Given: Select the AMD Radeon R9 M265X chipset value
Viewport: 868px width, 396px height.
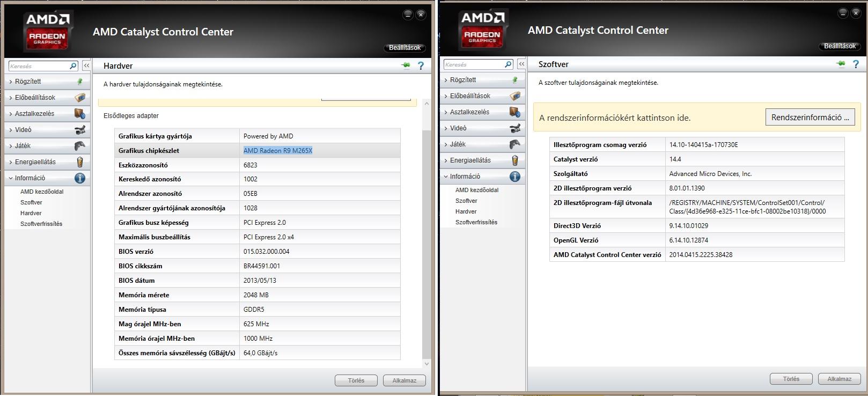Looking at the screenshot, I should tap(278, 151).
